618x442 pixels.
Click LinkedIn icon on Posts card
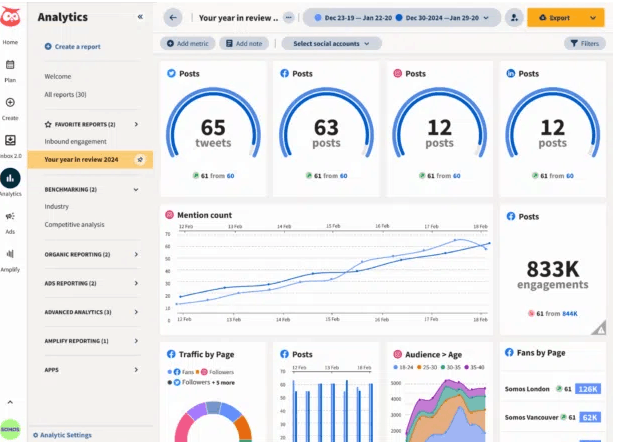(511, 73)
